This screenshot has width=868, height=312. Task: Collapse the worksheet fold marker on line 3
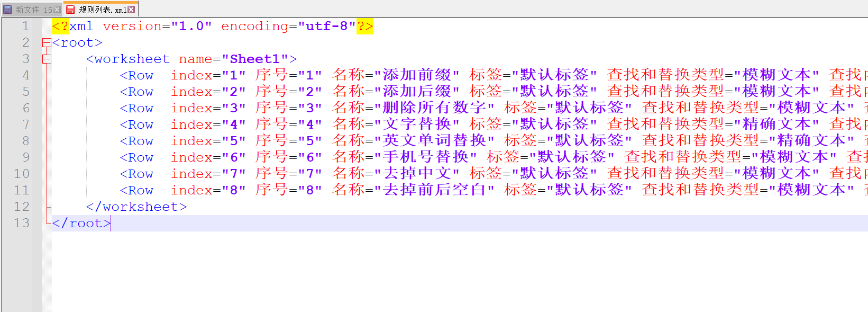click(x=47, y=59)
